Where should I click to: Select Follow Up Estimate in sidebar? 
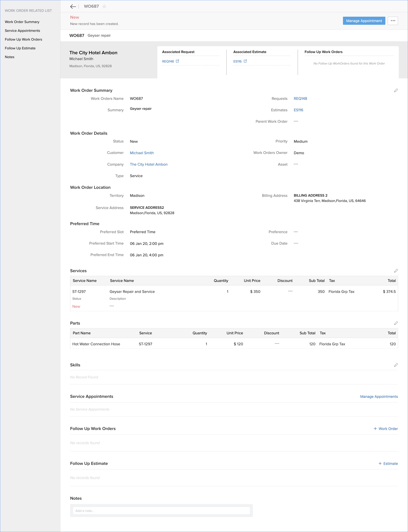tap(20, 48)
